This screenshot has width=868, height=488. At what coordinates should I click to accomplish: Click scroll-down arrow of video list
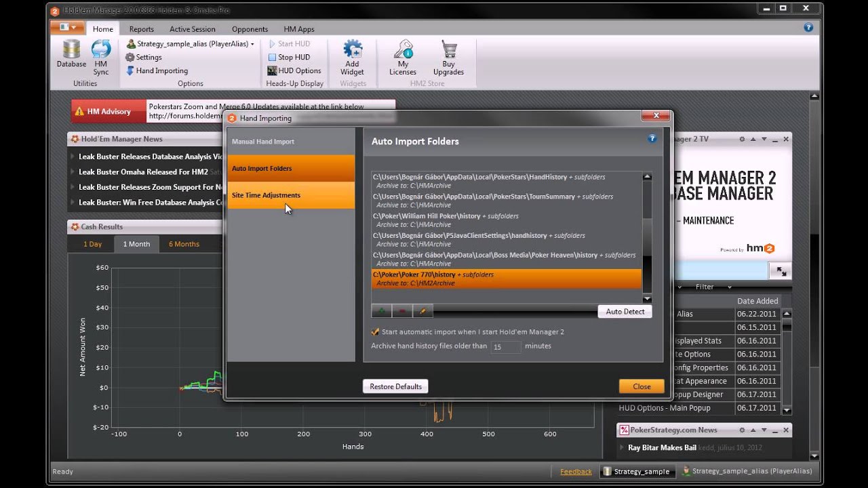pyautogui.click(x=787, y=410)
